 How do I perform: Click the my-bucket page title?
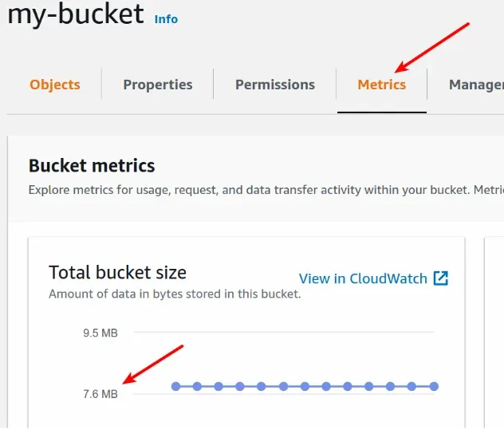[76, 14]
